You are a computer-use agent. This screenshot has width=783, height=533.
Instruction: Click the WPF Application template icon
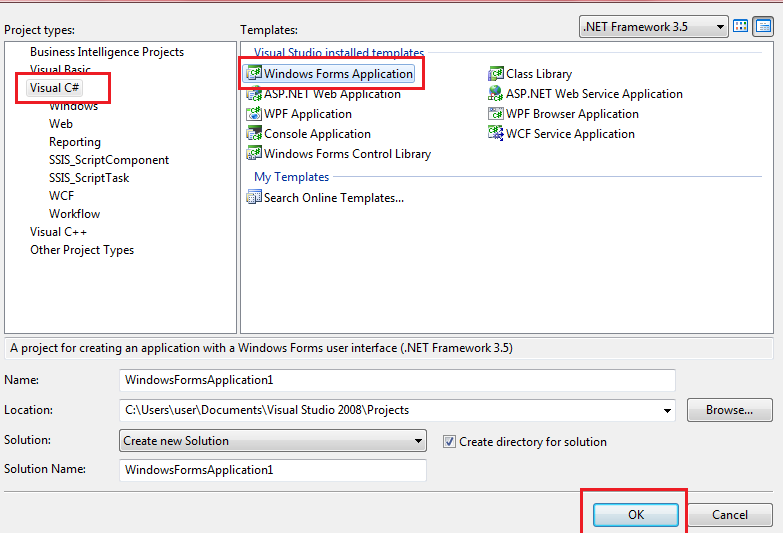254,114
